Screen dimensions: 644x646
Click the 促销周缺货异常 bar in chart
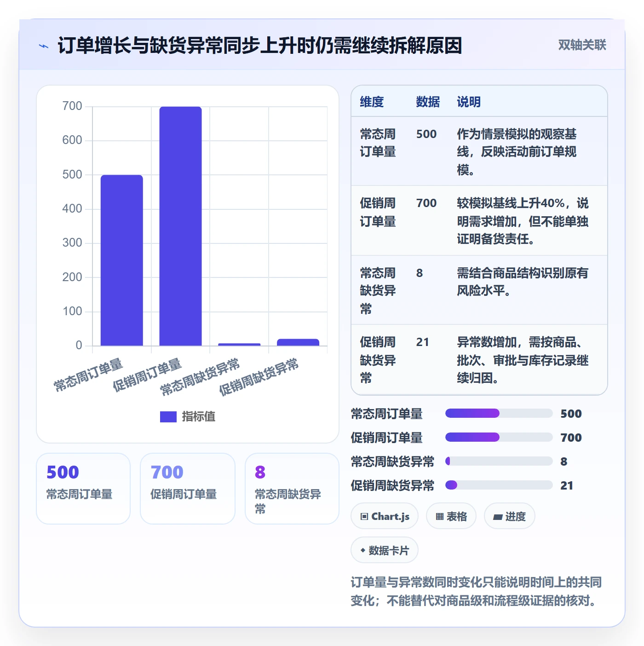pyautogui.click(x=298, y=342)
